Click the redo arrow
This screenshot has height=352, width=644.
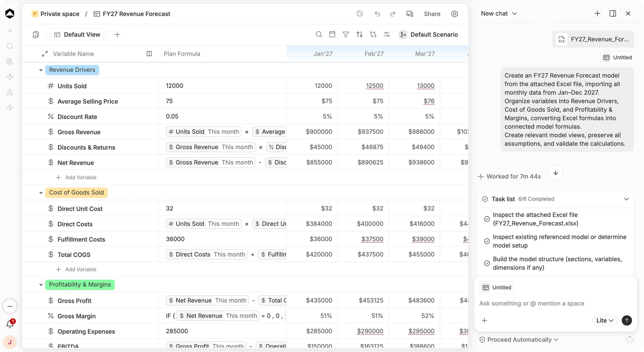point(393,14)
